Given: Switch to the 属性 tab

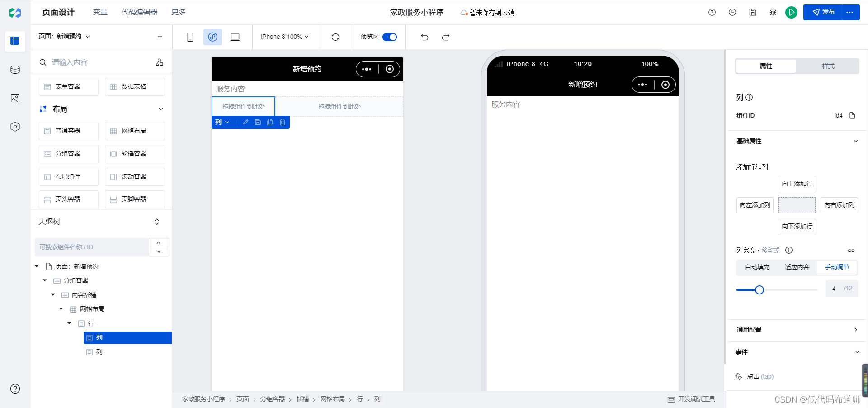Looking at the screenshot, I should click(x=766, y=66).
